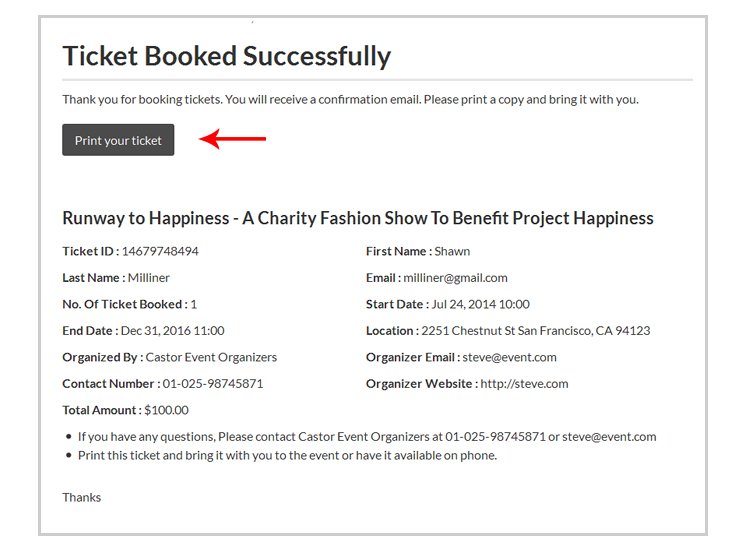The width and height of the screenshot is (748, 551).
Task: Click the confirmation email thank-you message
Action: click(x=350, y=100)
